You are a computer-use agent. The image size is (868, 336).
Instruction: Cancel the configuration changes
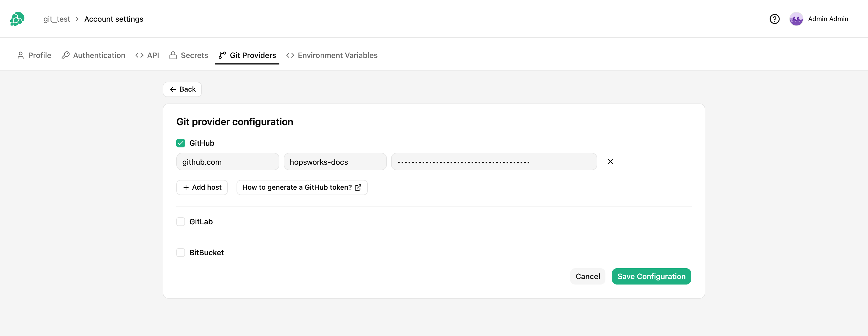587,276
